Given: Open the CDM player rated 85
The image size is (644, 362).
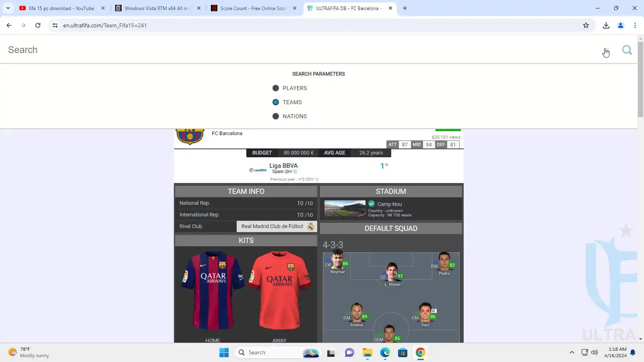Looking at the screenshot, I should (x=388, y=334).
